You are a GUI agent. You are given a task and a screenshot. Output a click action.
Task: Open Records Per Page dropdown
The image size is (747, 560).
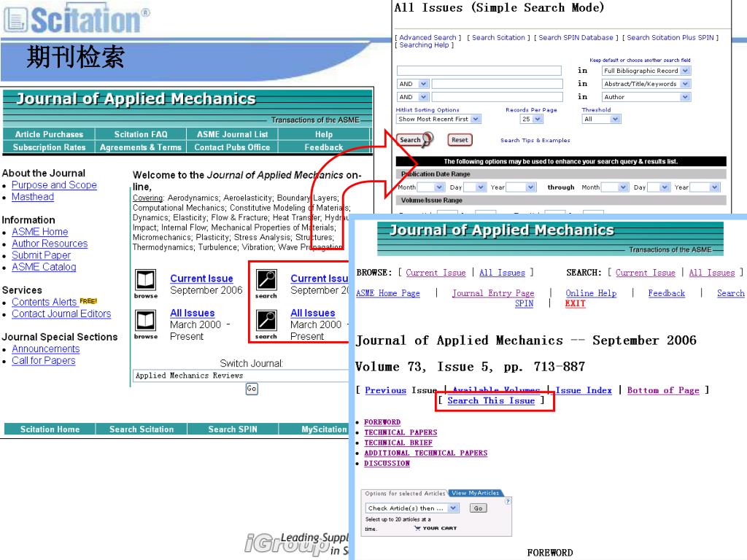click(532, 119)
